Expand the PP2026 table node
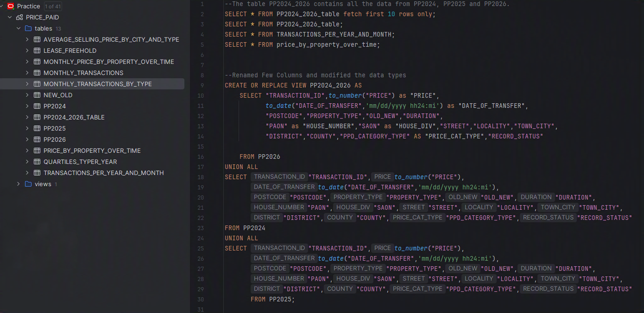644x313 pixels. tap(27, 139)
